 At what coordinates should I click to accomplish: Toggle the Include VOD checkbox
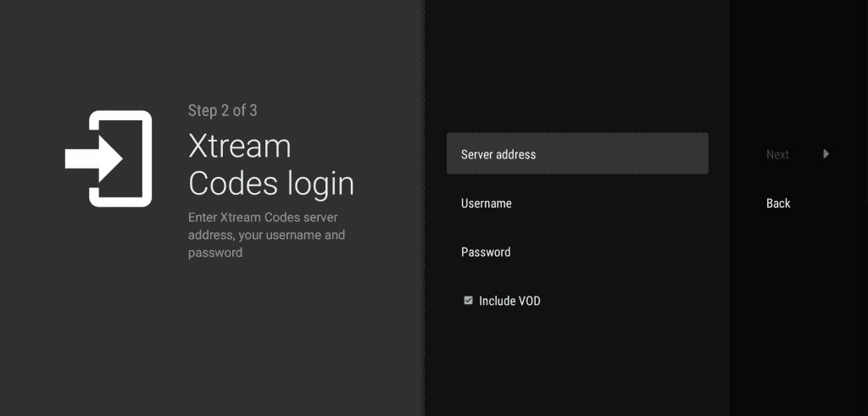(468, 301)
